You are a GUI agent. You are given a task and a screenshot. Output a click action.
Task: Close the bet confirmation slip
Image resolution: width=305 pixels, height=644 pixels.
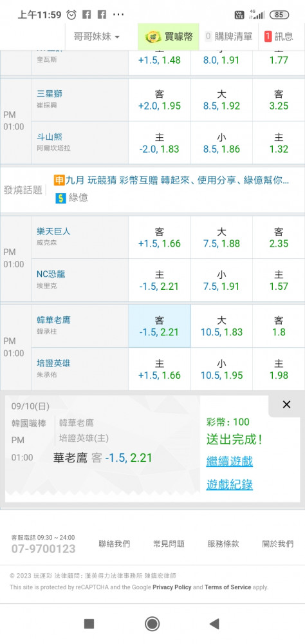click(286, 404)
